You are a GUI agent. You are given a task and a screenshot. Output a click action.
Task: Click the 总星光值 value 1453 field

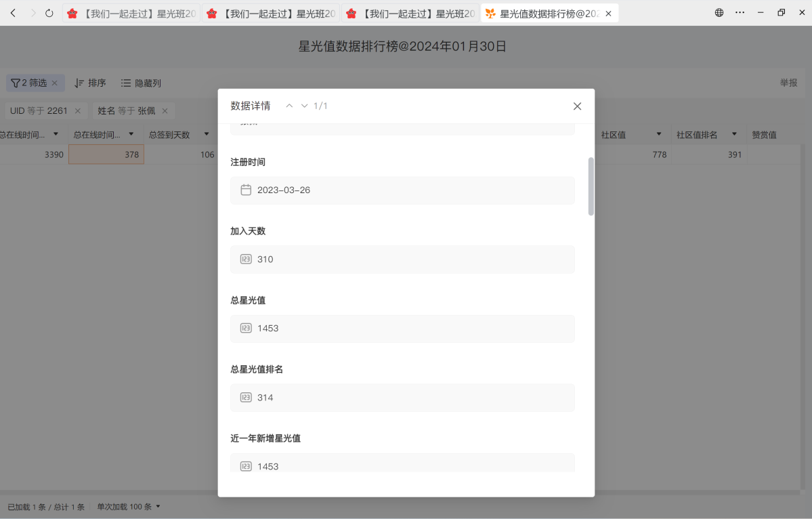click(402, 329)
